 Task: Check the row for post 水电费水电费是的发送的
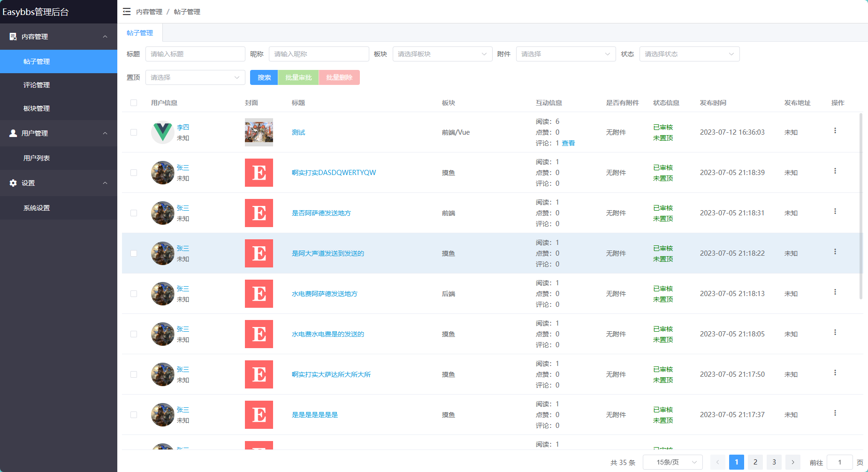pyautogui.click(x=134, y=334)
